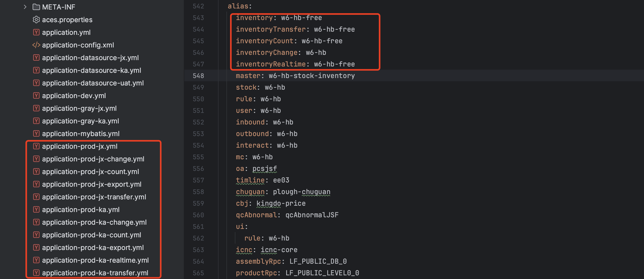Screen dimensions: 644x279
Task: Click the ui key on line 561
Action: (240, 227)
